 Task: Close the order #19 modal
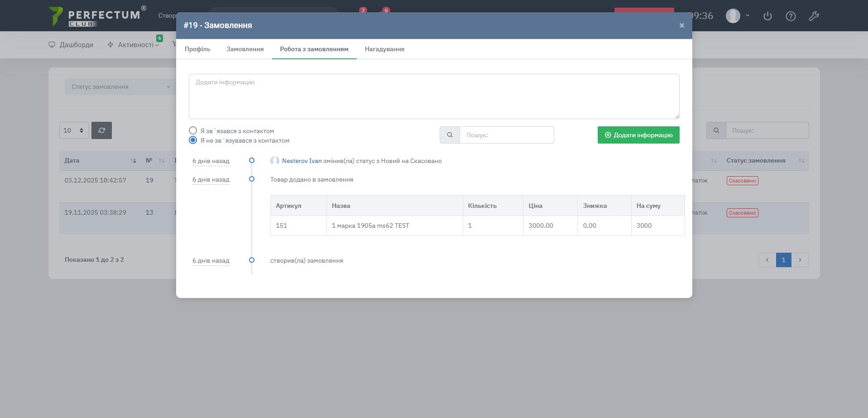[681, 25]
